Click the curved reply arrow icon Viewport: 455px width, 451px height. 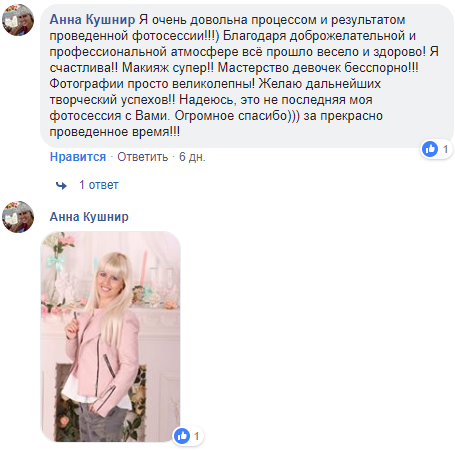point(61,185)
